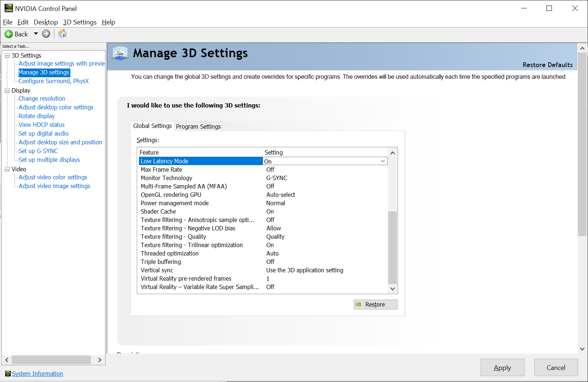Select Texture filtering - Negative LOD bias
This screenshot has width=588, height=382.
click(x=263, y=228)
